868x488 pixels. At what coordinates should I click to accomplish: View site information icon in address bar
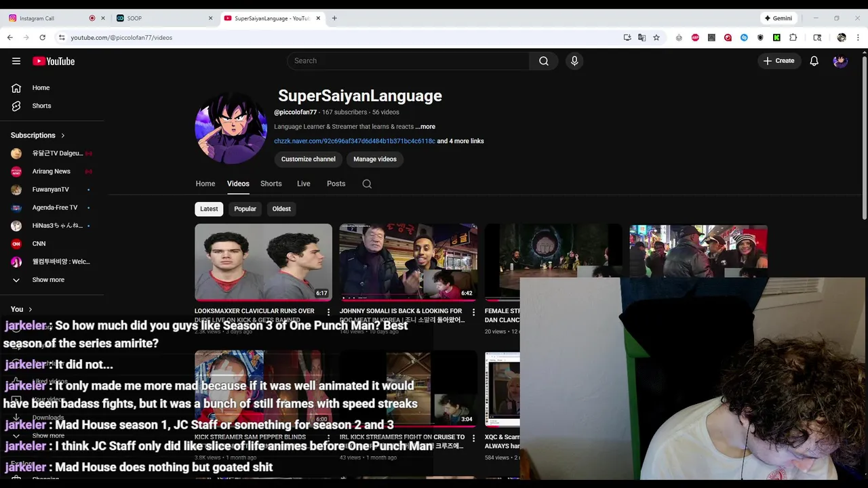point(62,37)
